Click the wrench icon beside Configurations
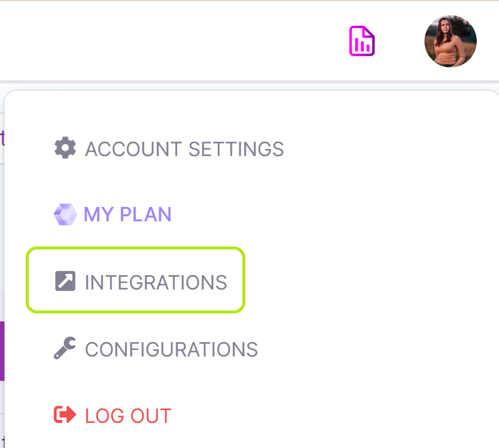 pos(65,348)
